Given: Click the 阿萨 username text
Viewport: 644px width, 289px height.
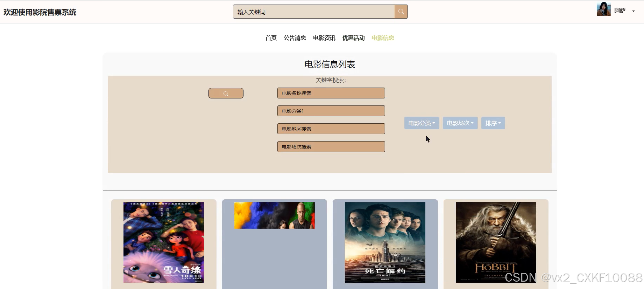Looking at the screenshot, I should [620, 11].
